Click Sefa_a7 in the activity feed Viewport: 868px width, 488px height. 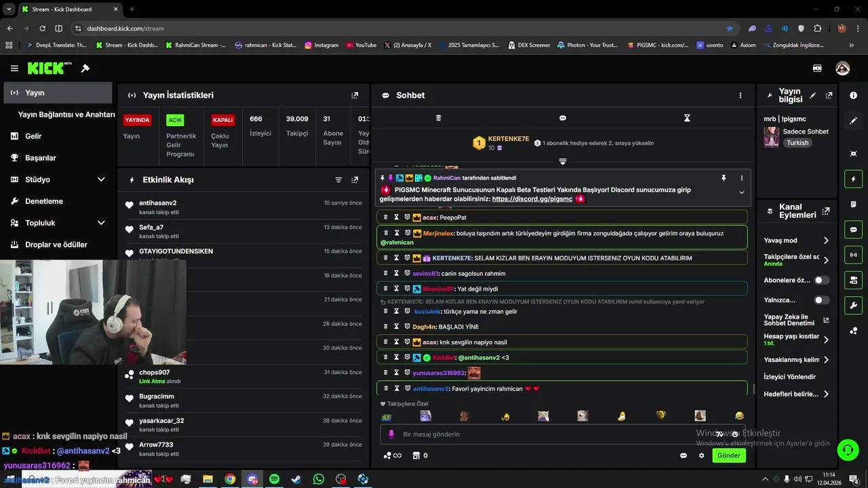pos(151,227)
